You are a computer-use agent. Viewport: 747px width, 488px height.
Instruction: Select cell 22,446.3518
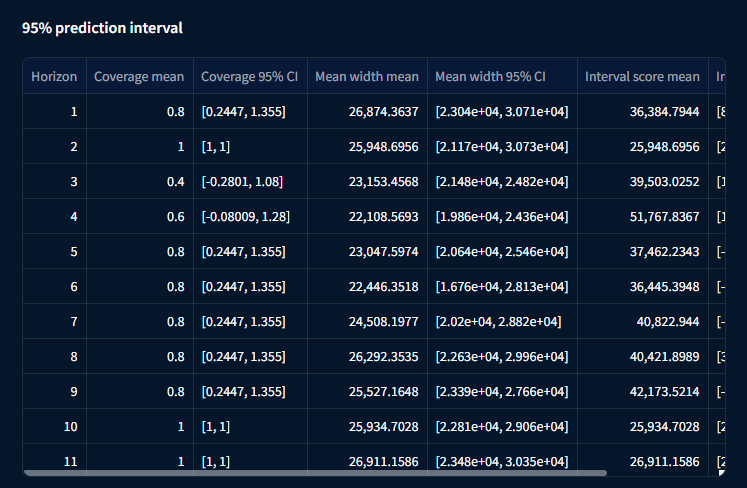(367, 286)
